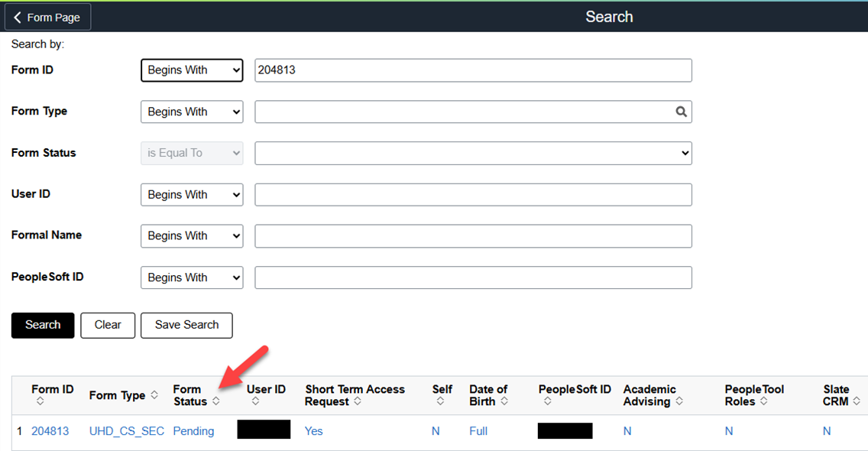Click the Yes short term access link
This screenshot has height=451, width=868.
314,431
